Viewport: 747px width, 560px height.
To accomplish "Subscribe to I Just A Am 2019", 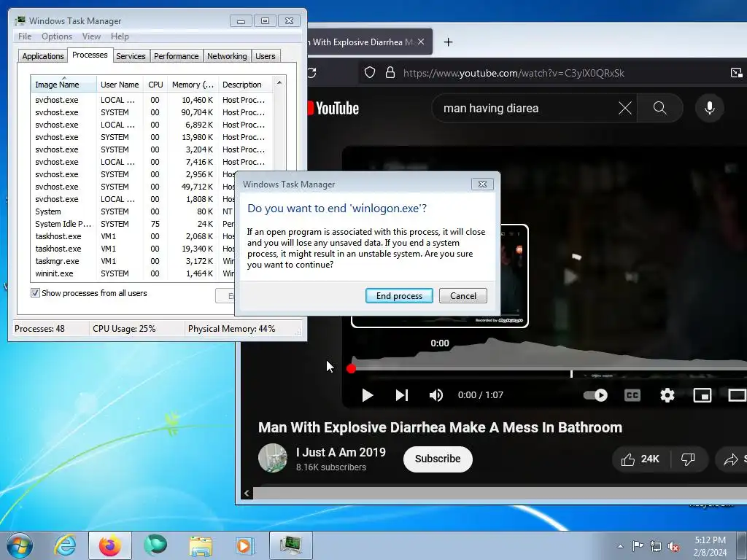I will coord(438,459).
